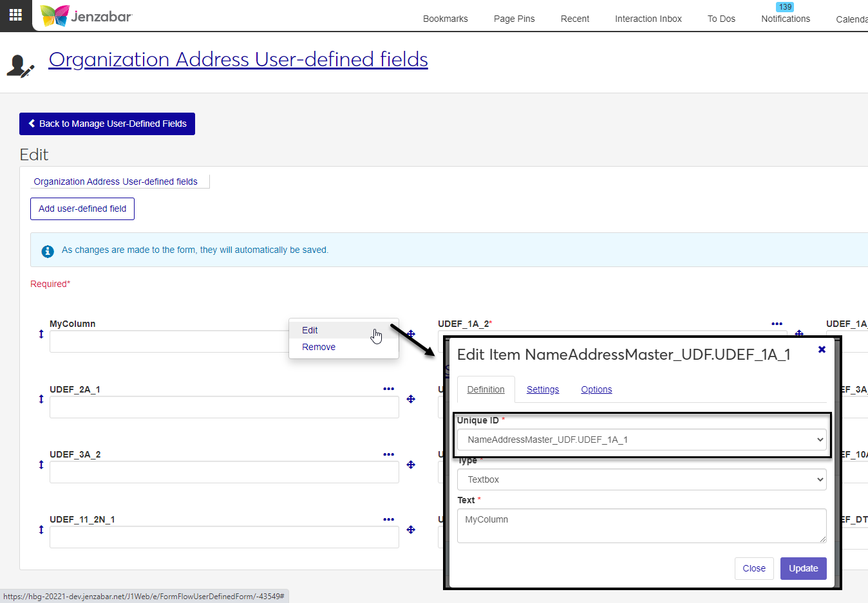Image resolution: width=868 pixels, height=603 pixels.
Task: Expand the Unique ID dropdown
Action: (x=641, y=440)
